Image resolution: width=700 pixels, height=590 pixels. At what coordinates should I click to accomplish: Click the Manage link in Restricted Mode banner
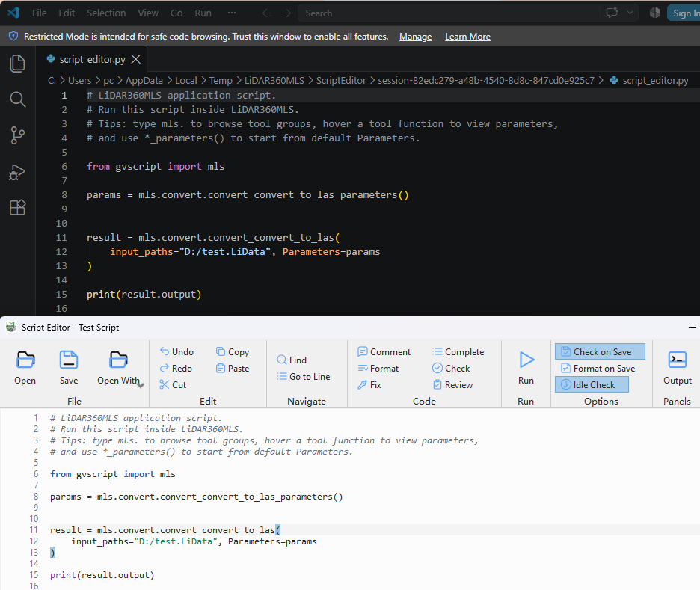click(415, 37)
